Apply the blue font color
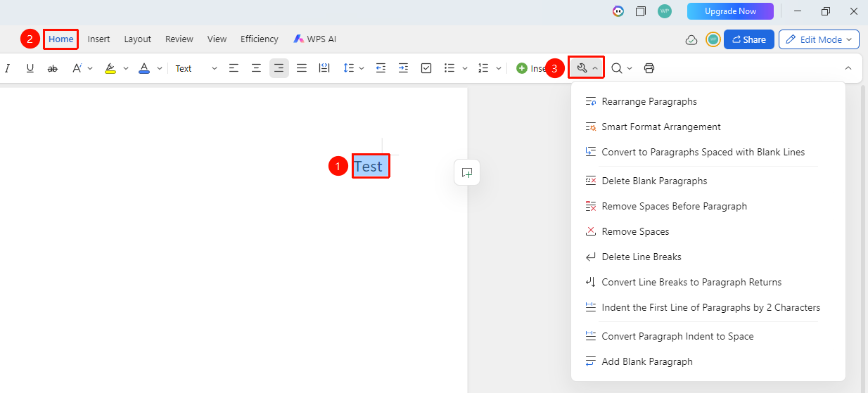 point(144,68)
